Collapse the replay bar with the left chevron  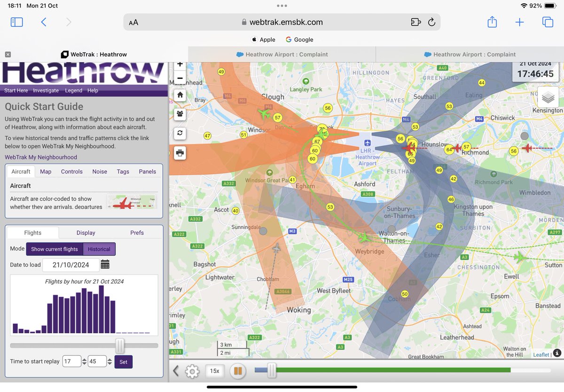(176, 371)
